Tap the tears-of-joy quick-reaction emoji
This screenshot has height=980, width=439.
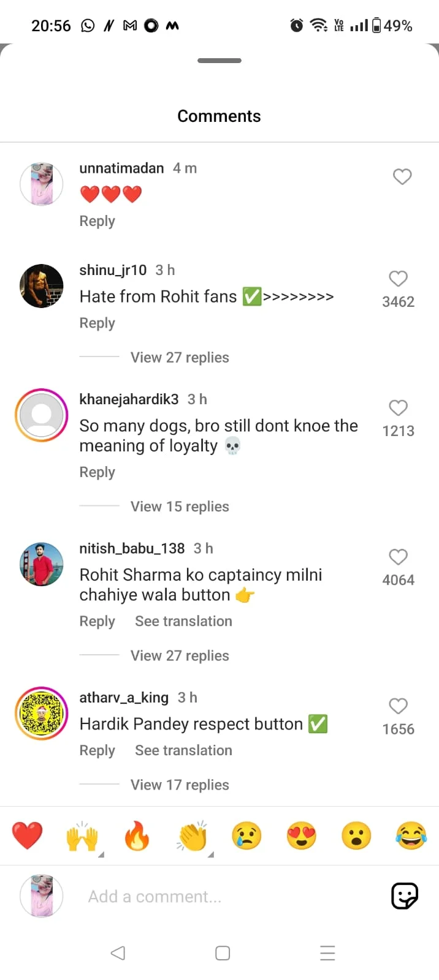tap(411, 836)
